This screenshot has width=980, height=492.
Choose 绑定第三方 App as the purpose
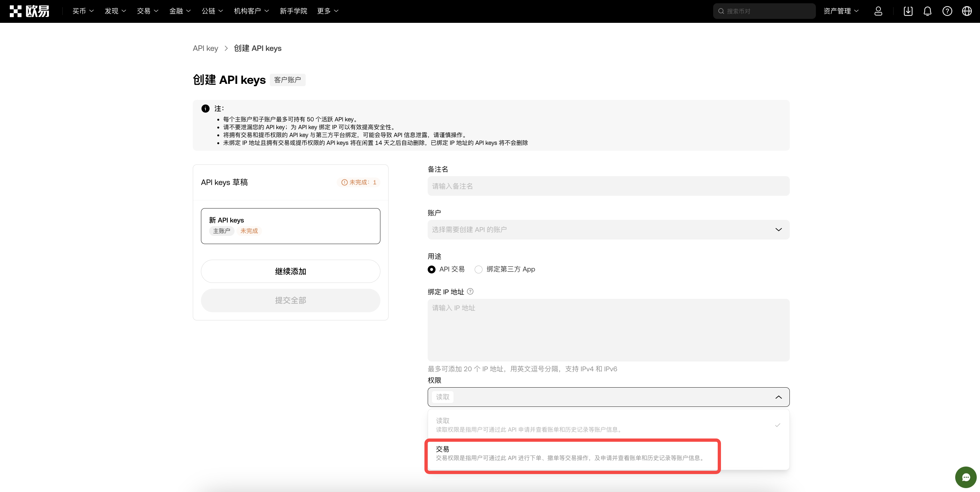479,269
